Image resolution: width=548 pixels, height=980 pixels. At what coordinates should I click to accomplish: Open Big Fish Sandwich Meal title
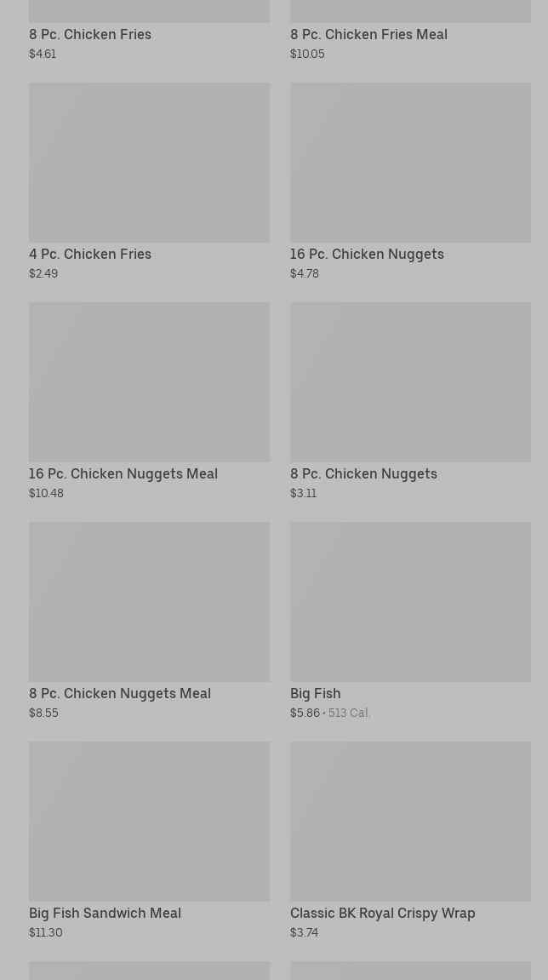[x=105, y=914]
